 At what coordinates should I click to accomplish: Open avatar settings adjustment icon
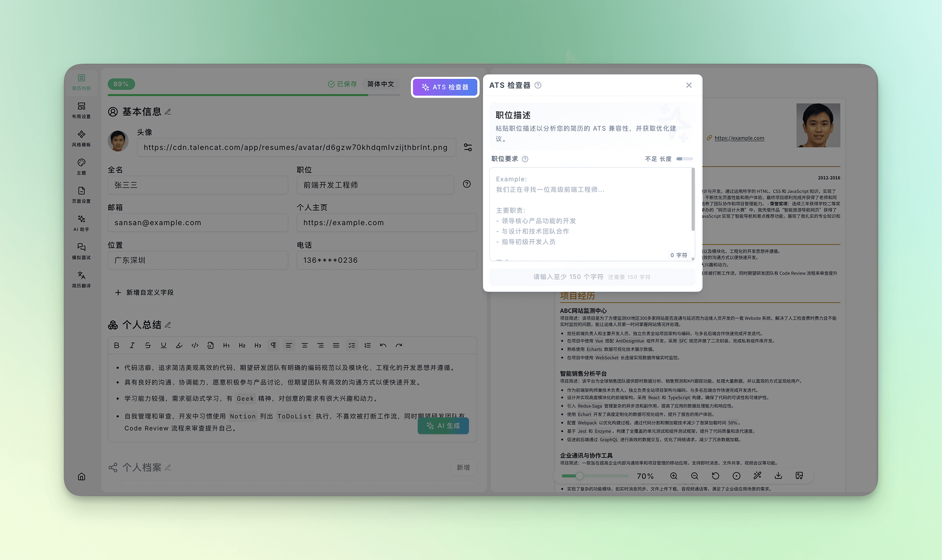[468, 148]
